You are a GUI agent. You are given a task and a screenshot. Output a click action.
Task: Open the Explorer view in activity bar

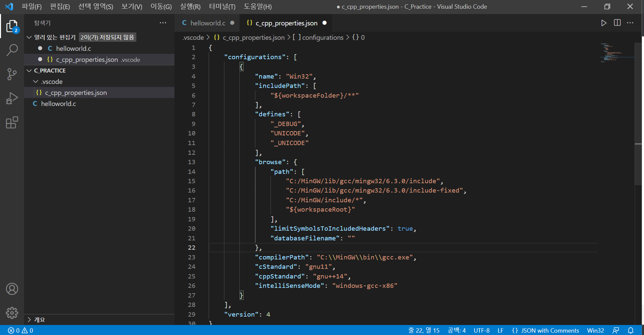[12, 26]
